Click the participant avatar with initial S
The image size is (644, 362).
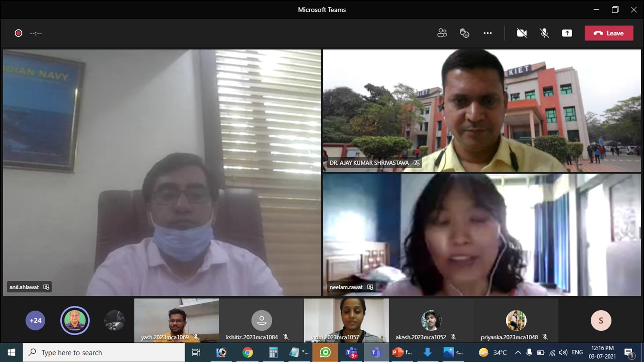click(x=601, y=320)
